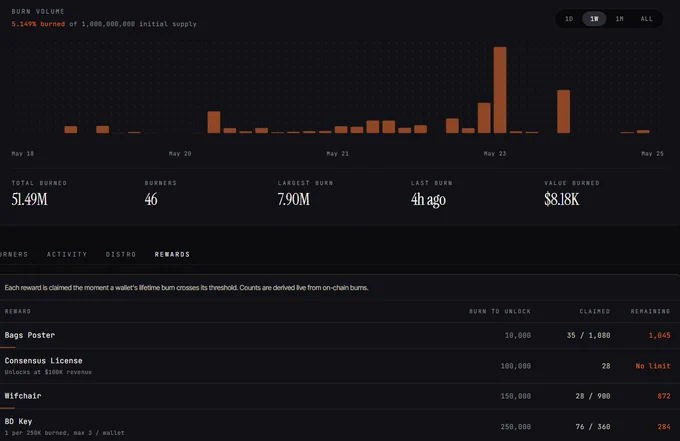Click the BD Key reward name
Image resolution: width=680 pixels, height=441 pixels.
(x=18, y=421)
